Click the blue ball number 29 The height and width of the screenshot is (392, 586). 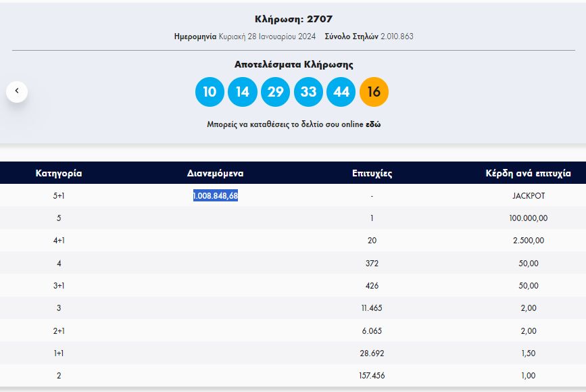pyautogui.click(x=275, y=92)
